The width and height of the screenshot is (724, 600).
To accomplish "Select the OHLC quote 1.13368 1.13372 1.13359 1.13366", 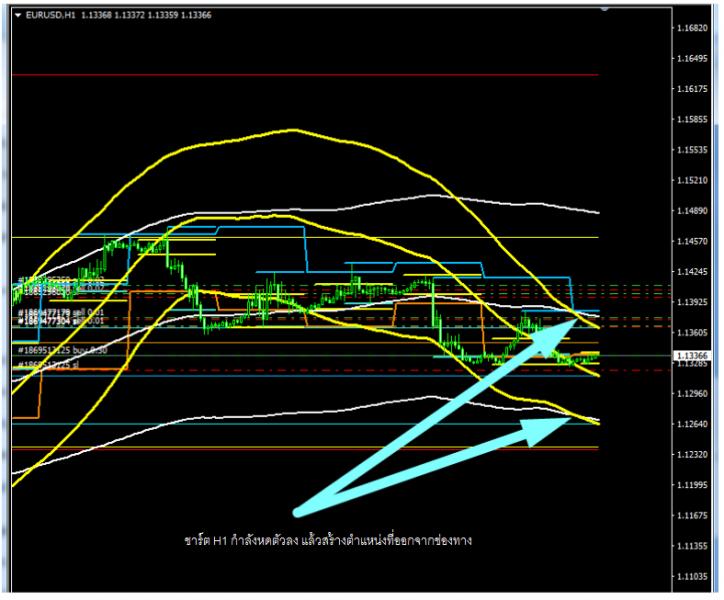I will [146, 15].
